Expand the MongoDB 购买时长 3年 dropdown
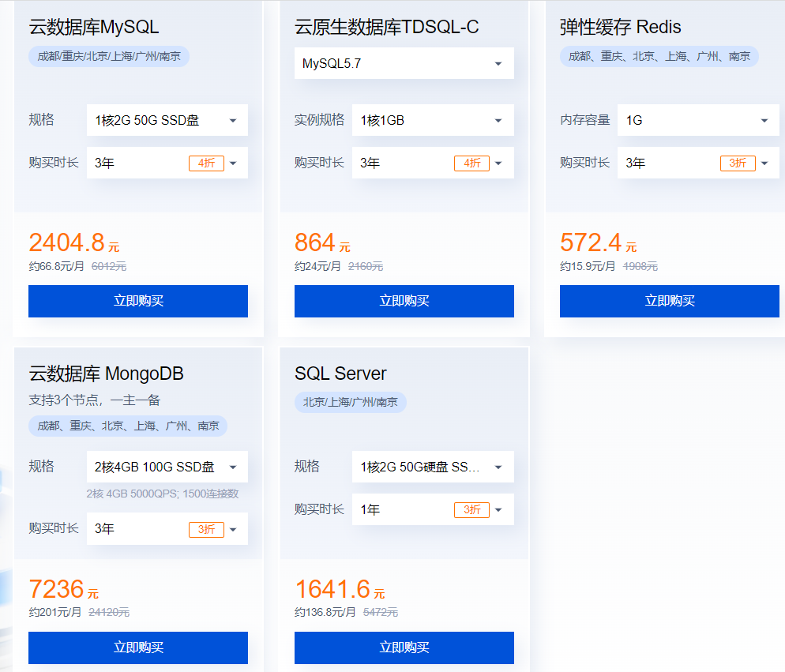785x672 pixels. (x=167, y=529)
